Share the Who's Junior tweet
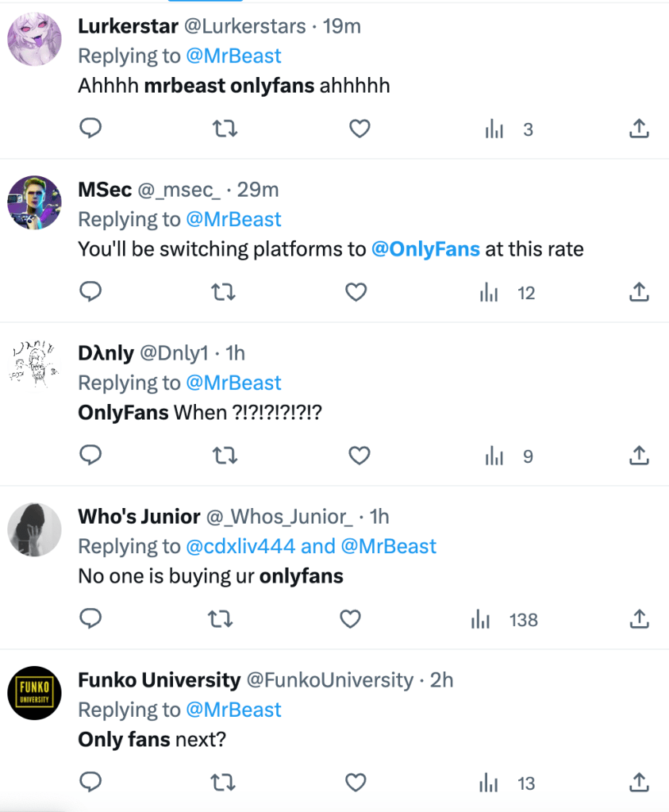This screenshot has height=812, width=669. tap(639, 619)
